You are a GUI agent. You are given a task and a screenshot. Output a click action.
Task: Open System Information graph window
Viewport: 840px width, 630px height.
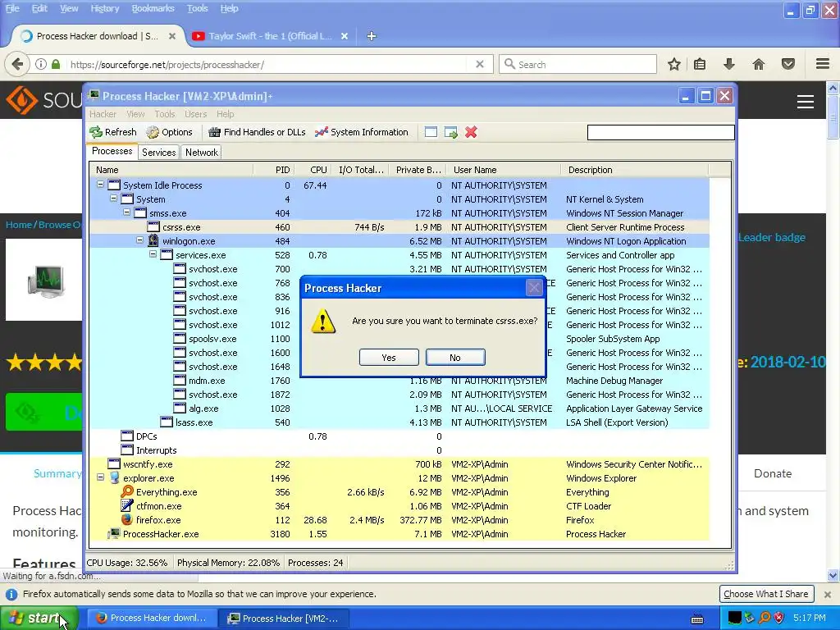tap(362, 132)
